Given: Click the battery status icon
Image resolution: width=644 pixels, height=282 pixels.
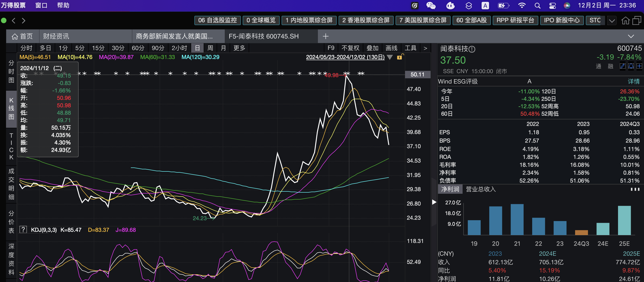Looking at the screenshot, I should (x=503, y=6).
